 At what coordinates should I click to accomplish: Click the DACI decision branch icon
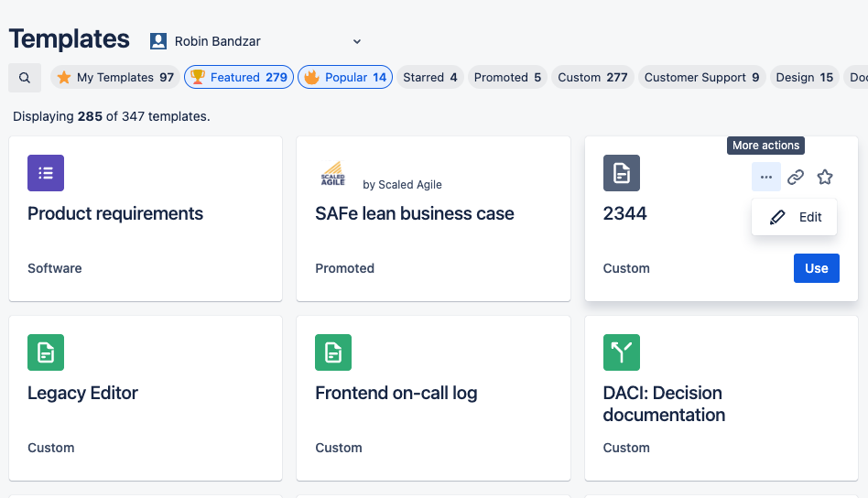(x=622, y=352)
